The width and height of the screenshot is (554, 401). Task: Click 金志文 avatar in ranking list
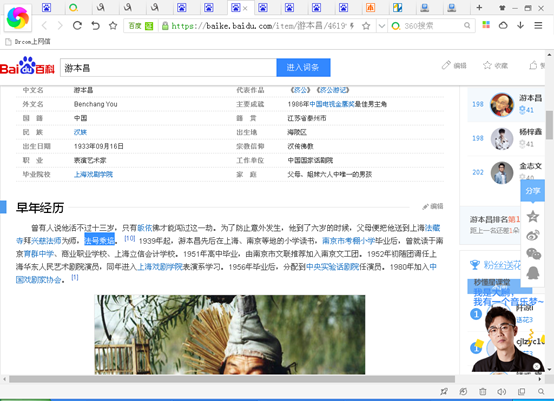[x=502, y=172]
